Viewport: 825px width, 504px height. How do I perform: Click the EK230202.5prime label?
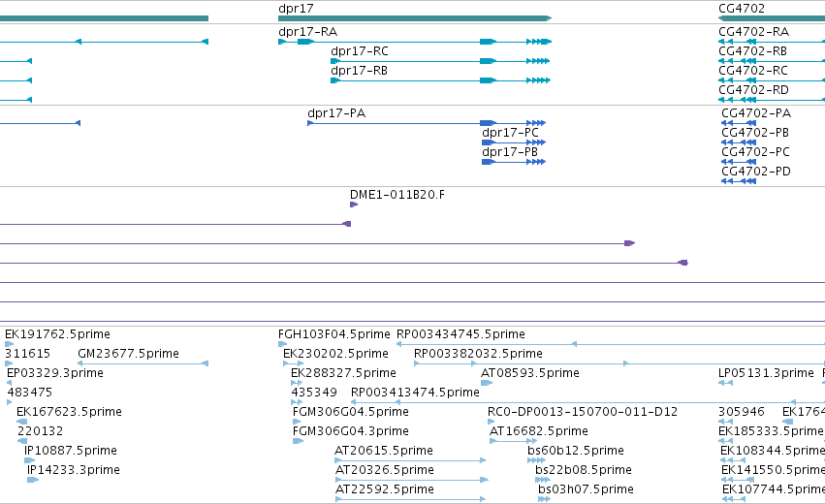pyautogui.click(x=335, y=354)
